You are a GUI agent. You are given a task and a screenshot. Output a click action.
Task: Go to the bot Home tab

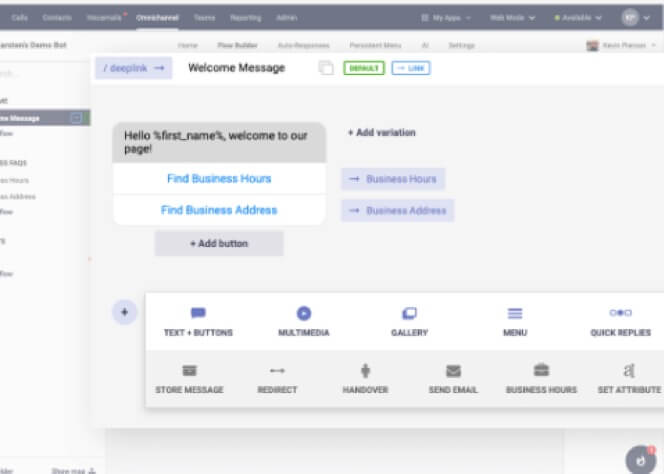[x=188, y=45]
